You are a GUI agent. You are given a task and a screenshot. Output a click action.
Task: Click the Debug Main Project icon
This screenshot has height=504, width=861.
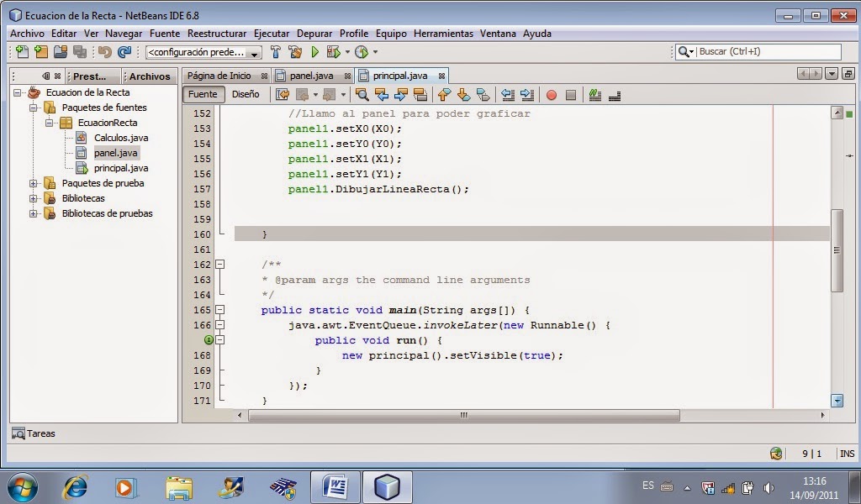coord(333,52)
